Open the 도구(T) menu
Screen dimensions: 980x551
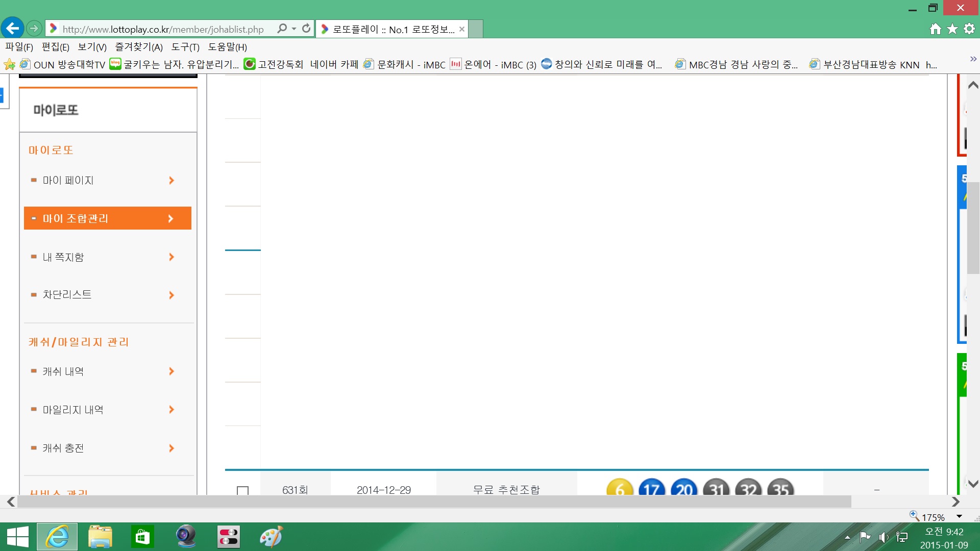[185, 47]
